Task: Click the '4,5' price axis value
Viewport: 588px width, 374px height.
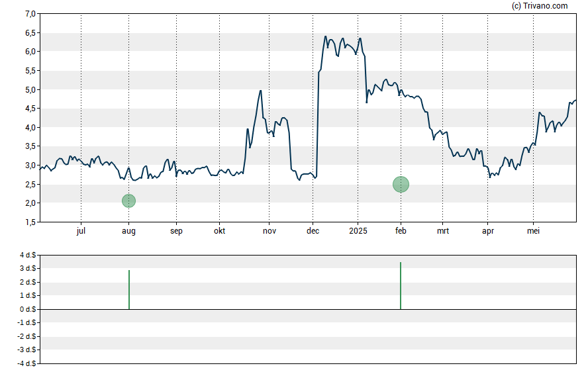Action: (x=30, y=109)
